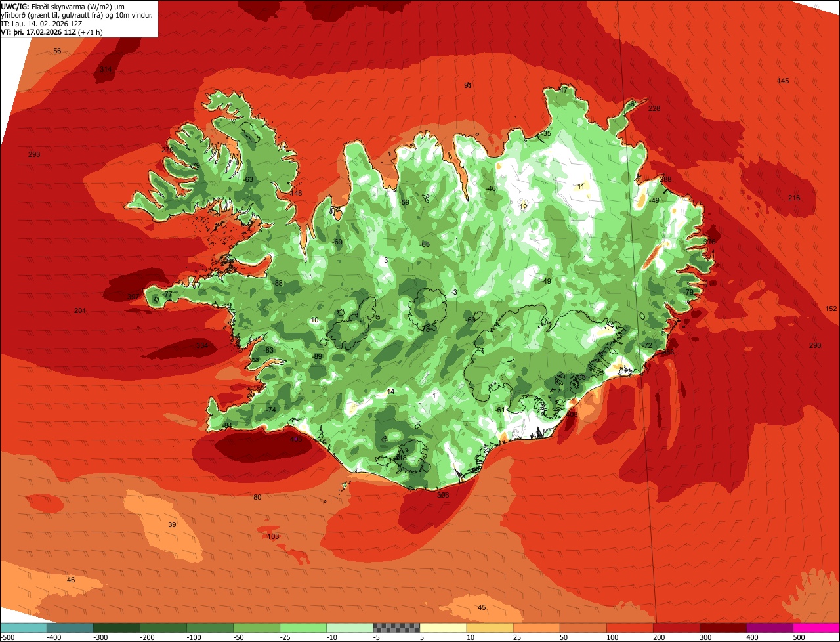Click the ocean value 228
Image resolution: width=840 pixels, height=642 pixels.
click(654, 108)
